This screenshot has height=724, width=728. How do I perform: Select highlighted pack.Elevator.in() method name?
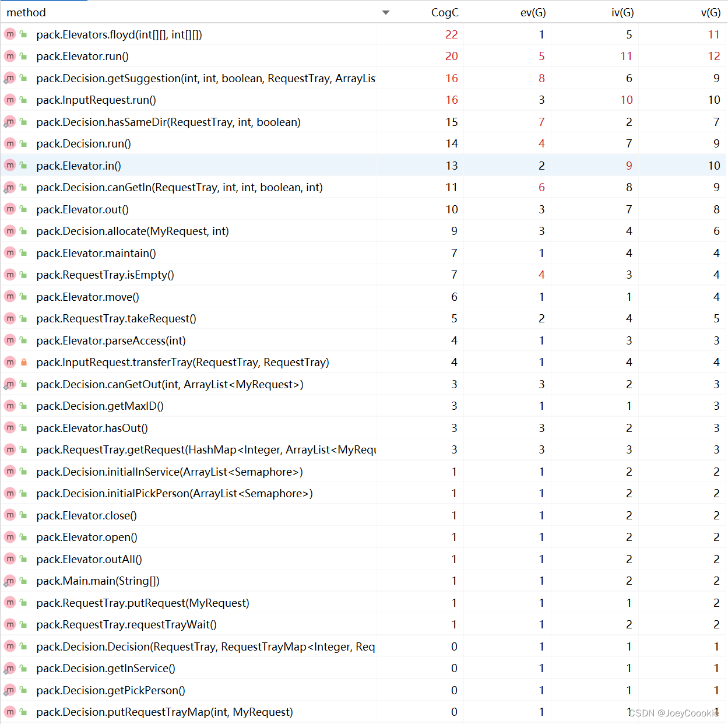click(x=79, y=166)
